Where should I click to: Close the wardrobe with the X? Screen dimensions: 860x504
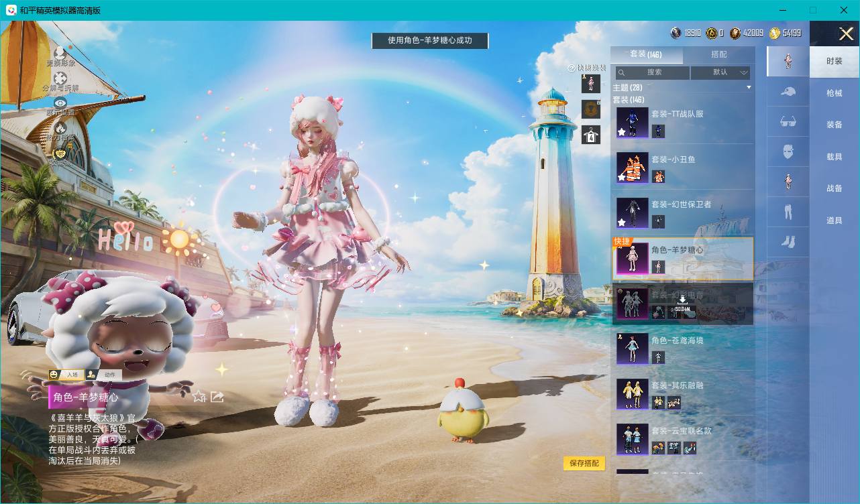coord(846,34)
